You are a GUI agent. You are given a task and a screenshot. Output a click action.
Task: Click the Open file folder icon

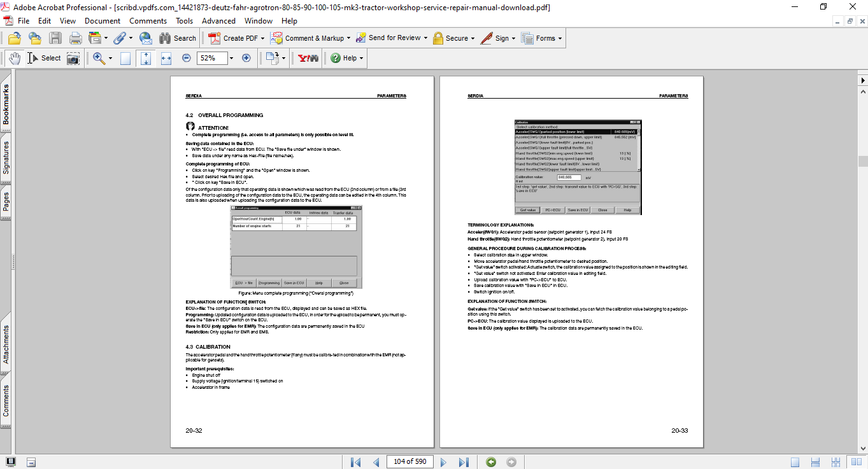(x=14, y=38)
